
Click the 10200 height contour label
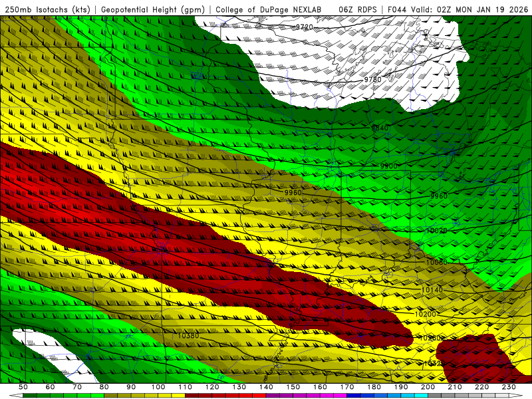[x=426, y=315]
